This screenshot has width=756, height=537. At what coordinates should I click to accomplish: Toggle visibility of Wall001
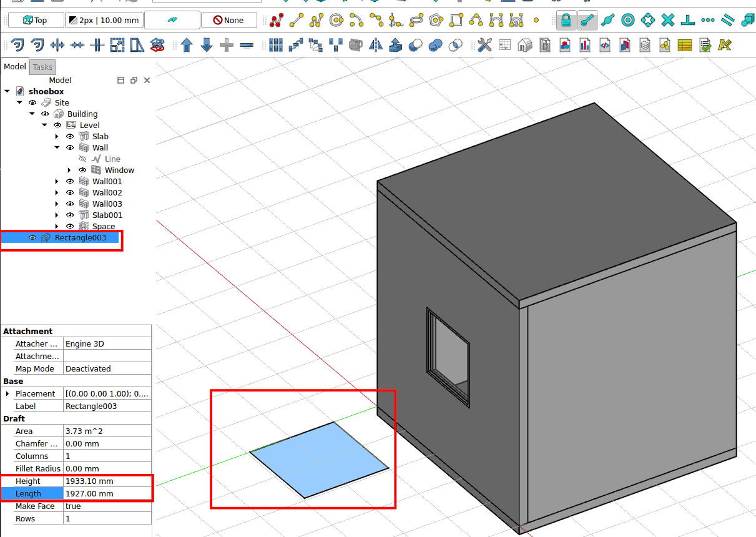click(70, 181)
